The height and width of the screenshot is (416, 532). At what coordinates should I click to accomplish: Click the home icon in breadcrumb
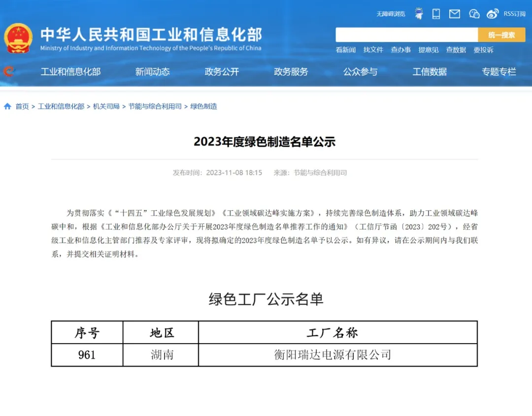tap(7, 106)
